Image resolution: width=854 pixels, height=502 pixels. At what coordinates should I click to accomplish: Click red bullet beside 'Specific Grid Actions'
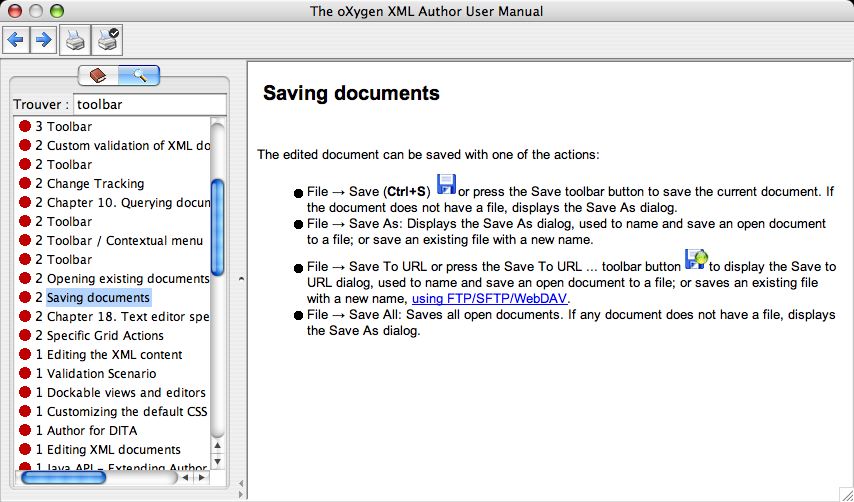click(x=25, y=335)
